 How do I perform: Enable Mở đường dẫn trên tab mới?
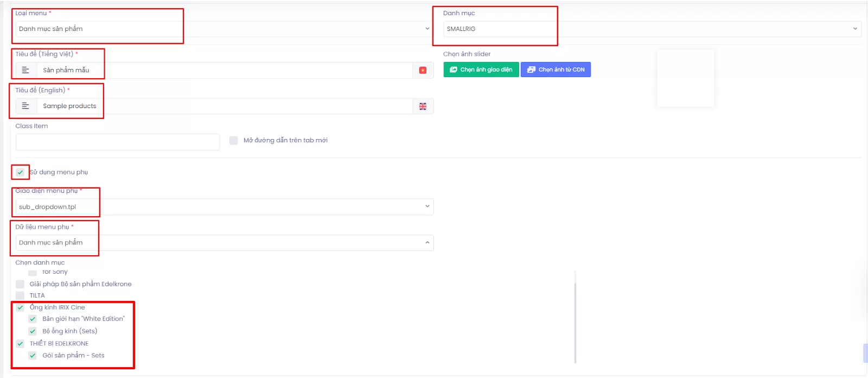pyautogui.click(x=234, y=140)
